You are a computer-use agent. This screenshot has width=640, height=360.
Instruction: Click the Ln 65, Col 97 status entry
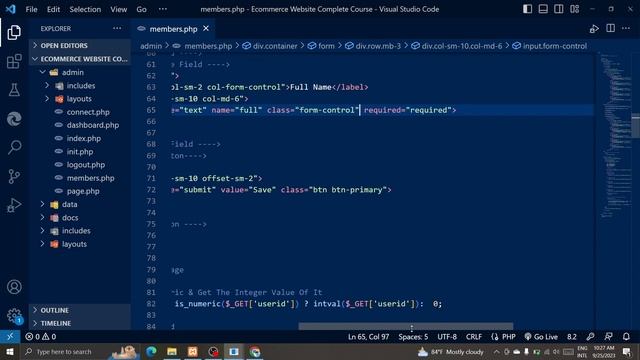(368, 337)
